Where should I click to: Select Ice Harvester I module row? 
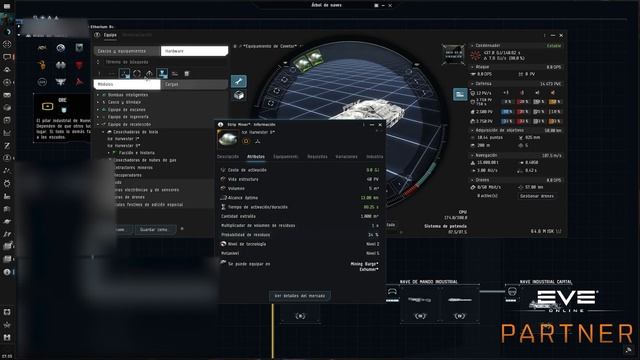[x=123, y=139]
